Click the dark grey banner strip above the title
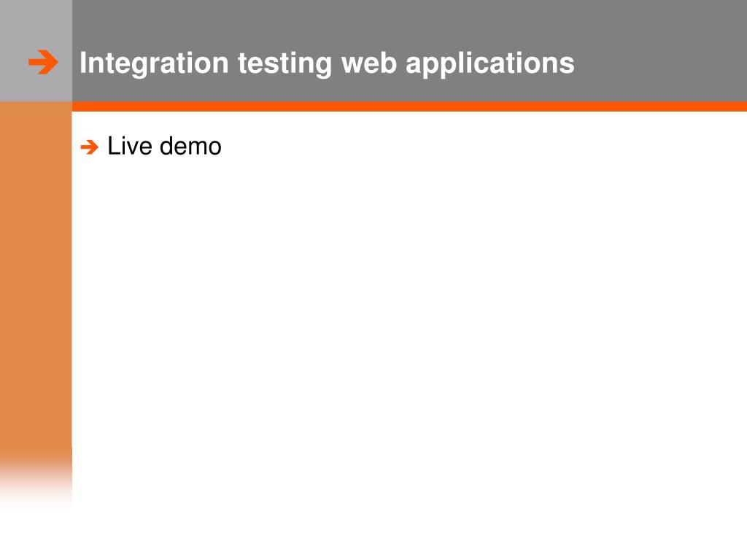This screenshot has width=747, height=560. (409, 23)
